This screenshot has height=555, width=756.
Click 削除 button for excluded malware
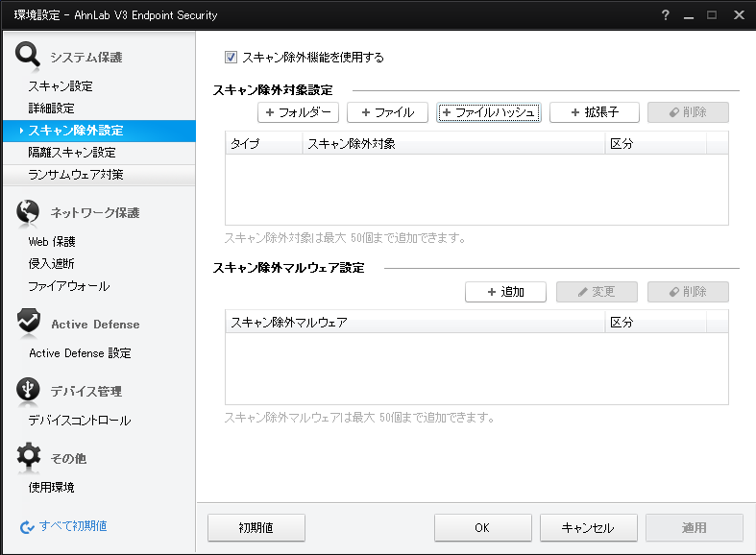(x=688, y=292)
